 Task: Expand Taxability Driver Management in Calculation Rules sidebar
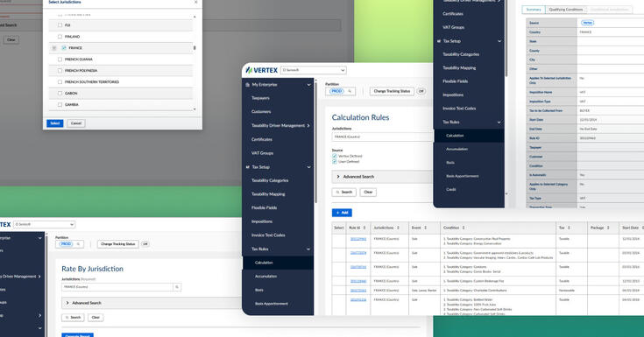[x=308, y=125]
